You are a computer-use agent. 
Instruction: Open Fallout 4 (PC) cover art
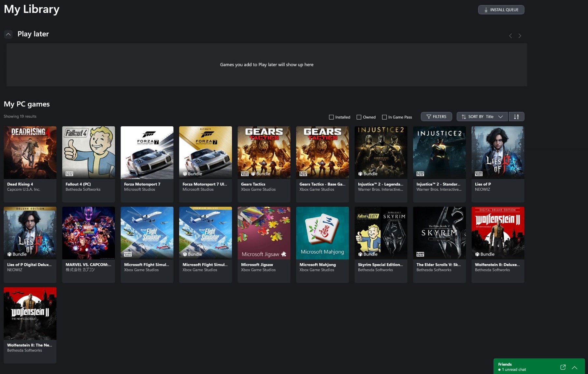(x=89, y=153)
